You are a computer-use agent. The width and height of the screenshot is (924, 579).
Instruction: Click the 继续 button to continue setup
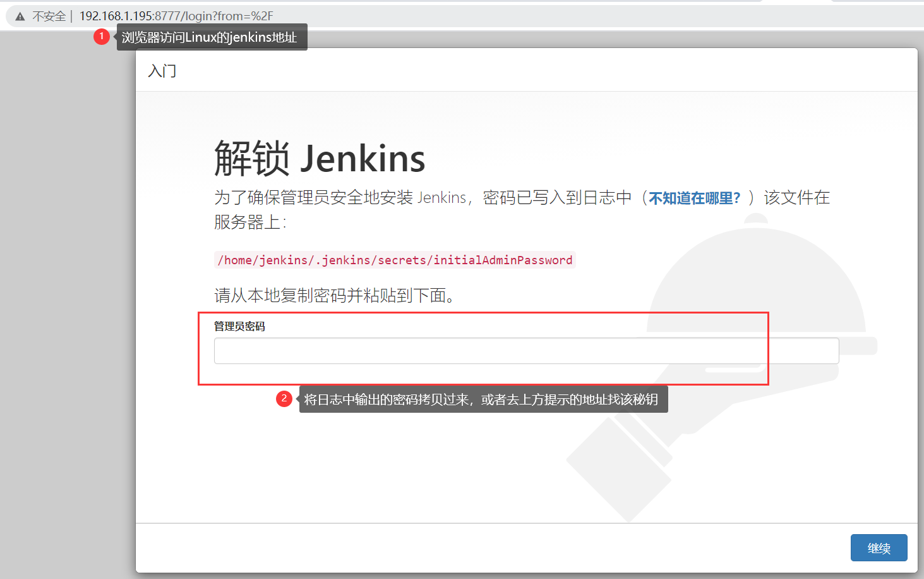(879, 547)
